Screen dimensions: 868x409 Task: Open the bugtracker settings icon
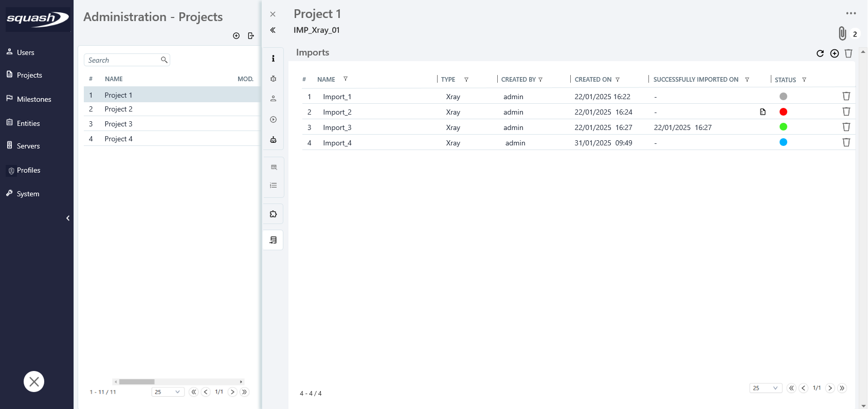(x=273, y=79)
